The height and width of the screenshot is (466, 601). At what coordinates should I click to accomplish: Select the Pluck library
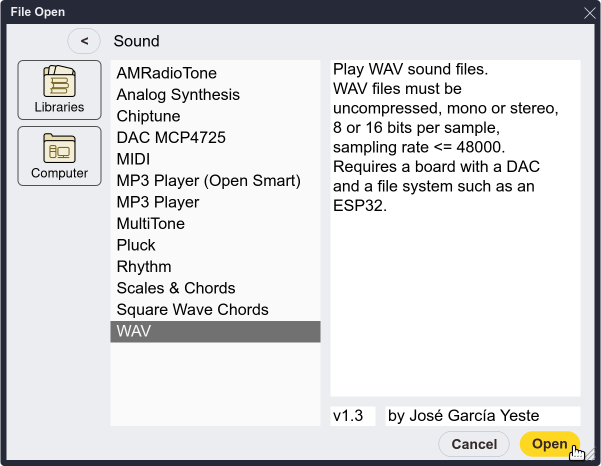pyautogui.click(x=136, y=245)
